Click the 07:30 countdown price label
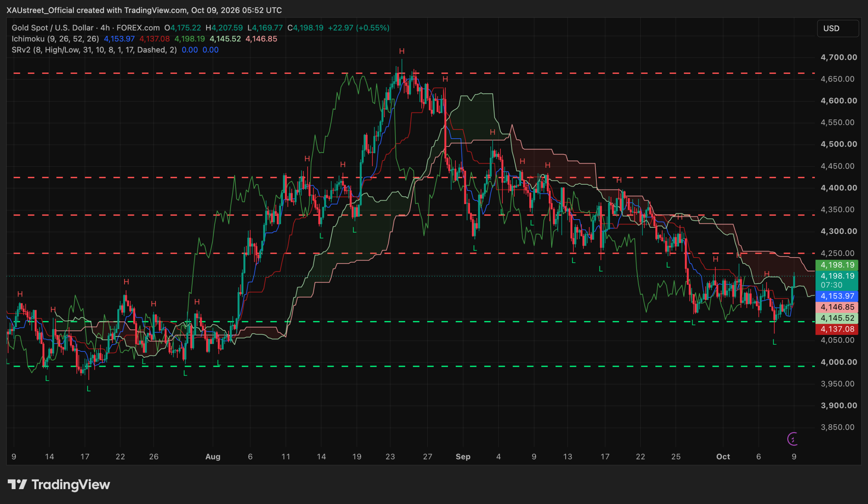Image resolution: width=868 pixels, height=504 pixels. (x=837, y=281)
